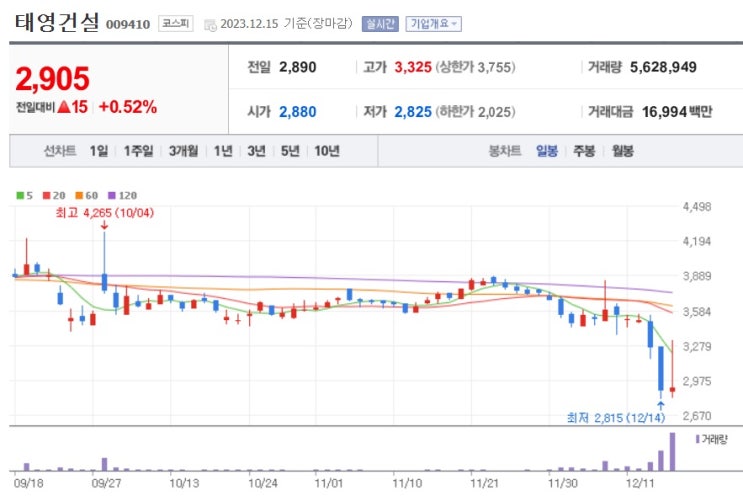This screenshot has height=496, width=743.
Task: Click the 코스피 market badge
Action: 176,23
